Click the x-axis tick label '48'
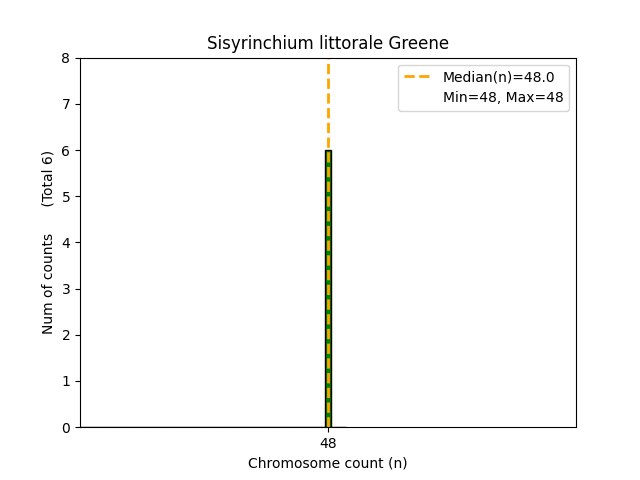Viewport: 640px width, 480px height. (x=328, y=443)
